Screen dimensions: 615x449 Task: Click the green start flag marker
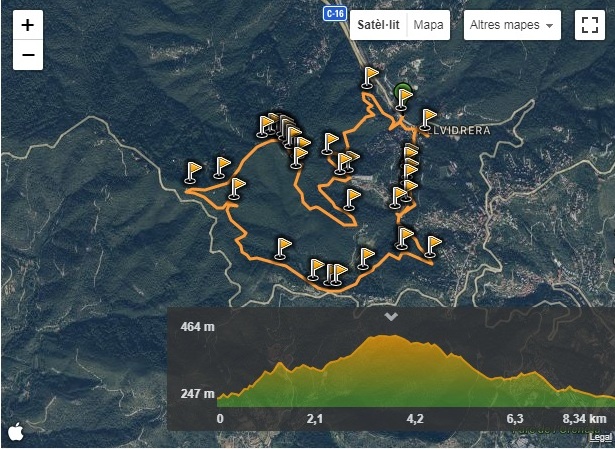[403, 97]
